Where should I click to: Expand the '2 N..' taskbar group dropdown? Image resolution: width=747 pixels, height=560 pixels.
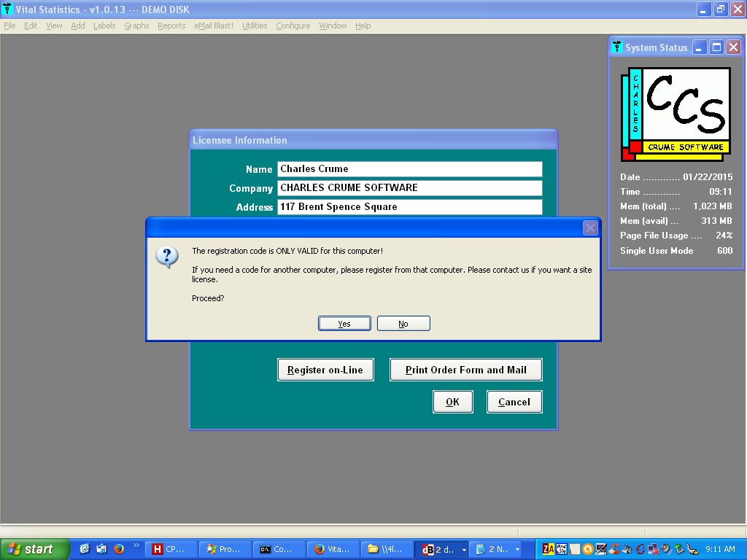(517, 550)
